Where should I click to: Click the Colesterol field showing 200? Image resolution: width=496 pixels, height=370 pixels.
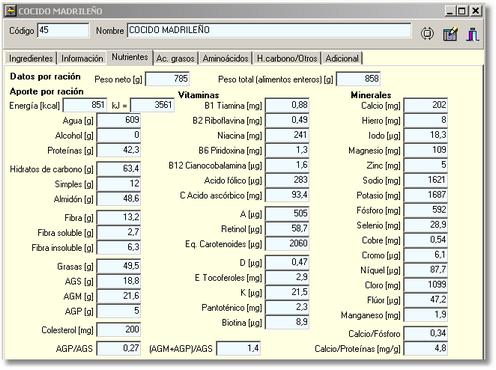pos(119,330)
